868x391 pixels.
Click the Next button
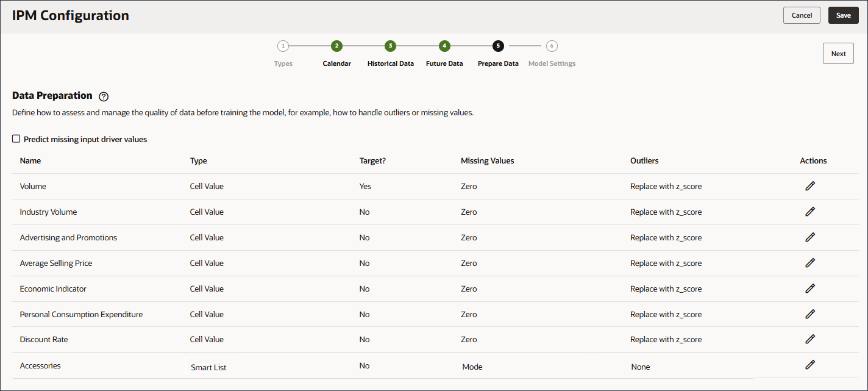click(x=838, y=54)
